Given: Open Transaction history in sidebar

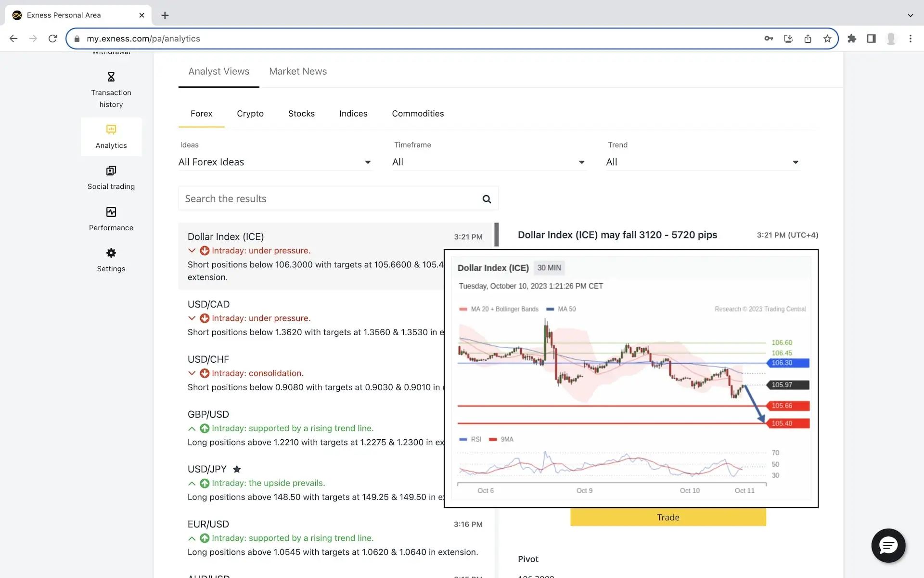Looking at the screenshot, I should point(111,90).
